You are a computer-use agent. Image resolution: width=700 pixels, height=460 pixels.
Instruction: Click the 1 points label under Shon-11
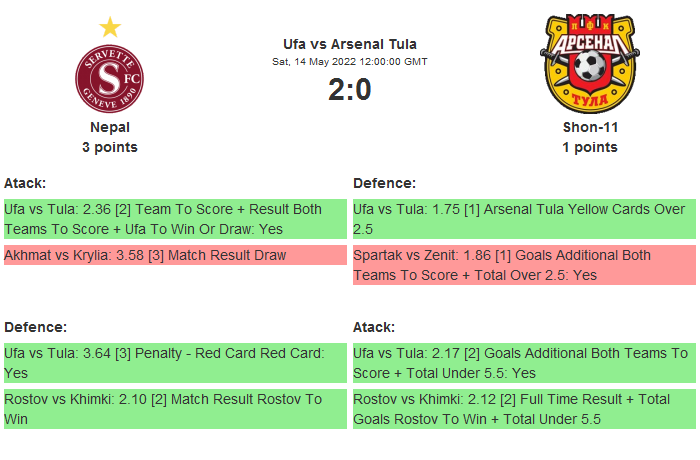[x=590, y=147]
